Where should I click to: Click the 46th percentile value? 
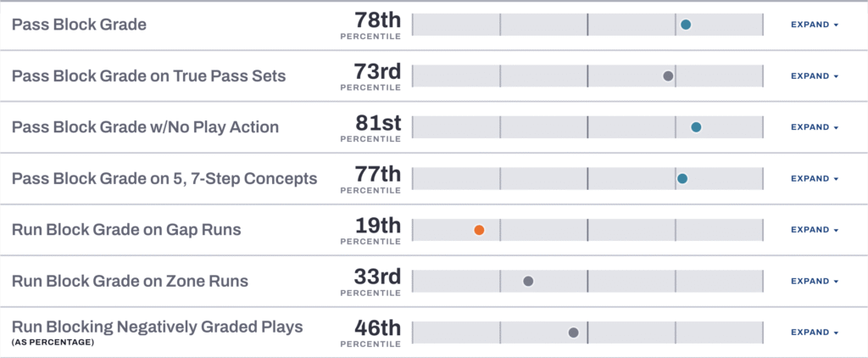click(x=377, y=328)
